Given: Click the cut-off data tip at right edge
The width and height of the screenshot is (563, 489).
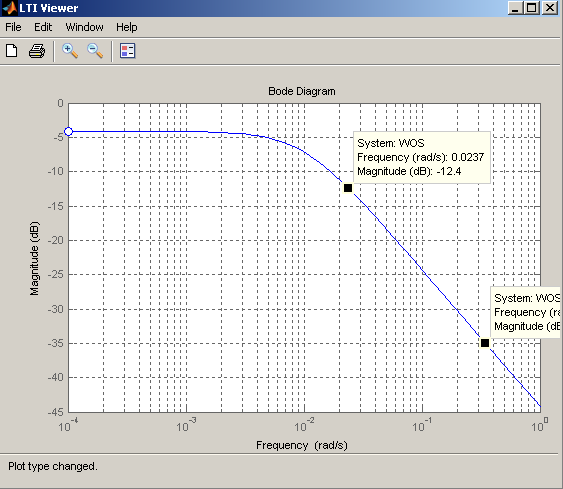Looking at the screenshot, I should coord(525,312).
